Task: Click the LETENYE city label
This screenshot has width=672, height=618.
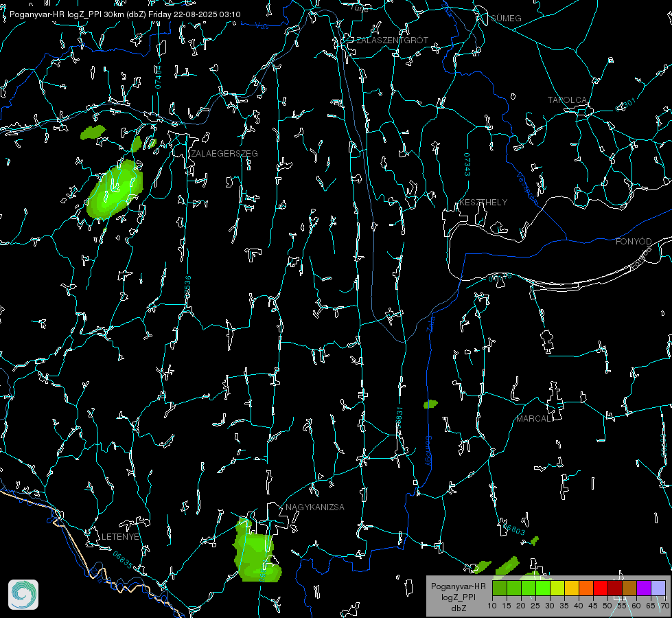Action: point(120,536)
